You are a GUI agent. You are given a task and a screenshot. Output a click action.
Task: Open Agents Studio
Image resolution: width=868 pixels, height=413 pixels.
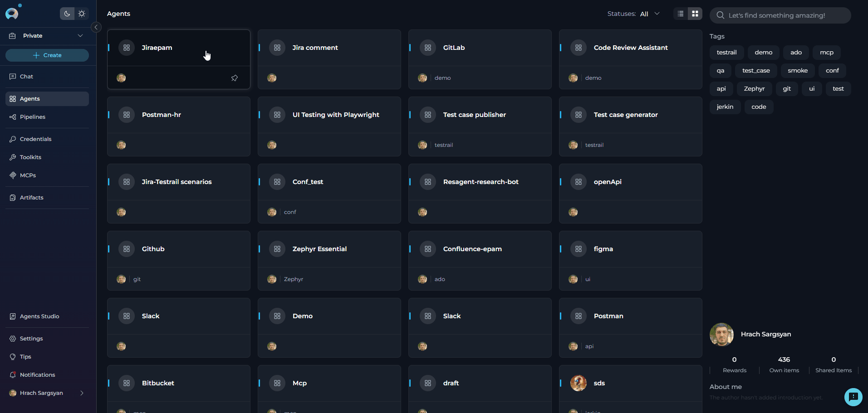pyautogui.click(x=47, y=316)
